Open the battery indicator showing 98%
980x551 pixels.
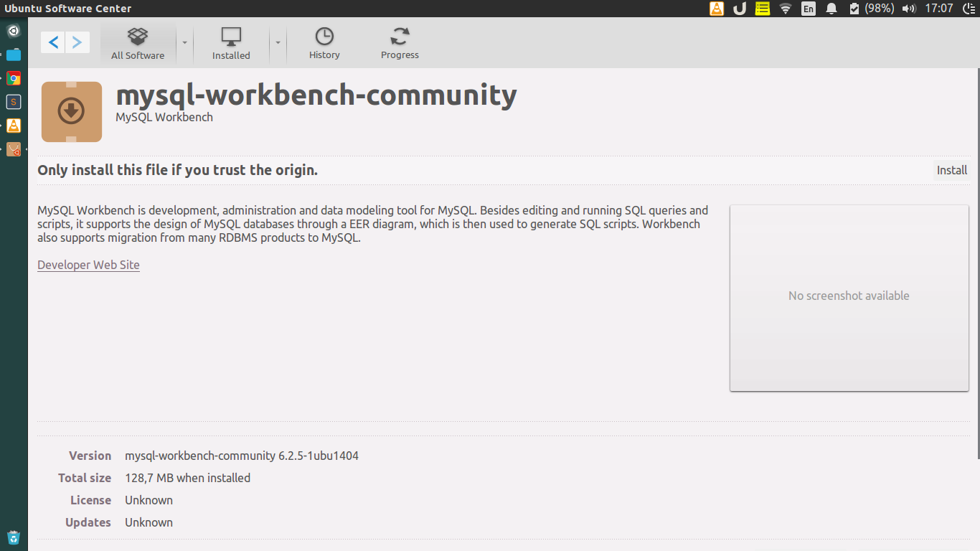pyautogui.click(x=871, y=9)
